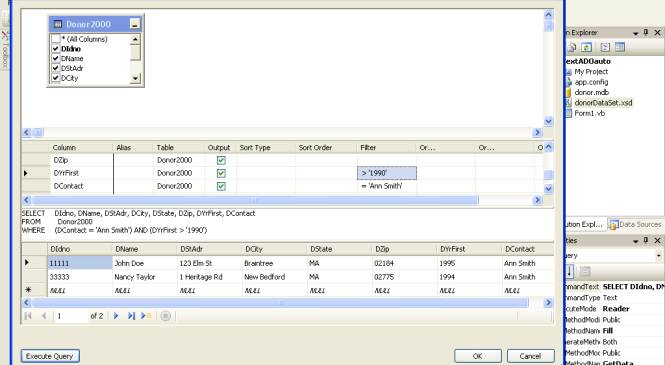Image resolution: width=665 pixels, height=365 pixels.
Task: Jump to the last record in navigator
Action: click(x=131, y=316)
